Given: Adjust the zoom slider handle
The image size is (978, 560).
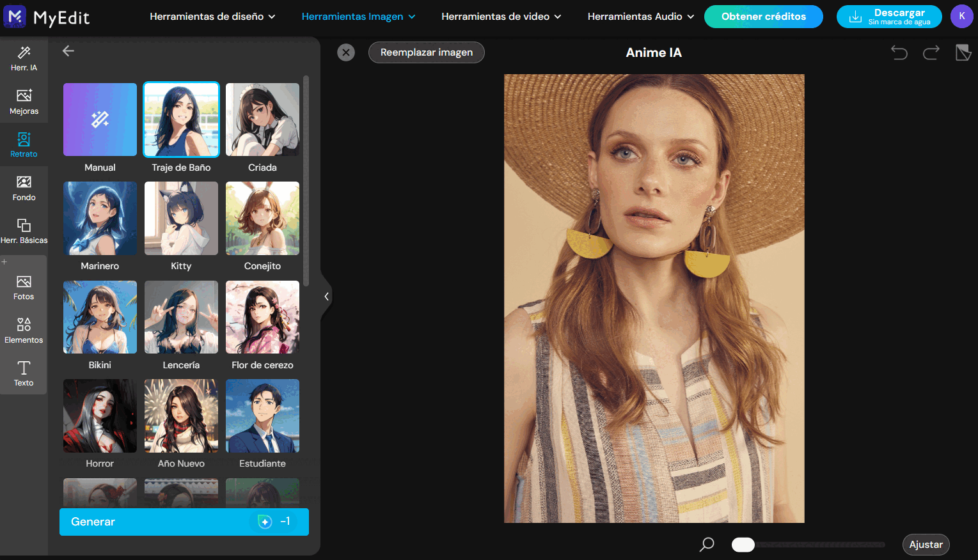Looking at the screenshot, I should [743, 545].
